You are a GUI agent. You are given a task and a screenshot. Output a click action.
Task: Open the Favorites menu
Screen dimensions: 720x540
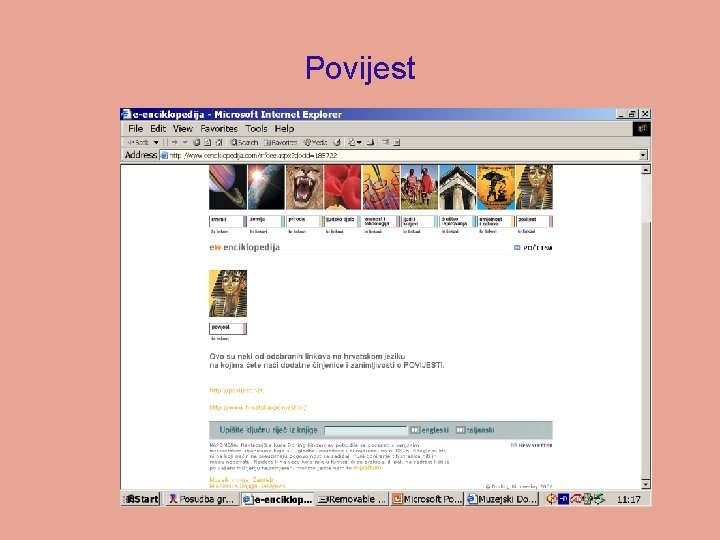[219, 129]
